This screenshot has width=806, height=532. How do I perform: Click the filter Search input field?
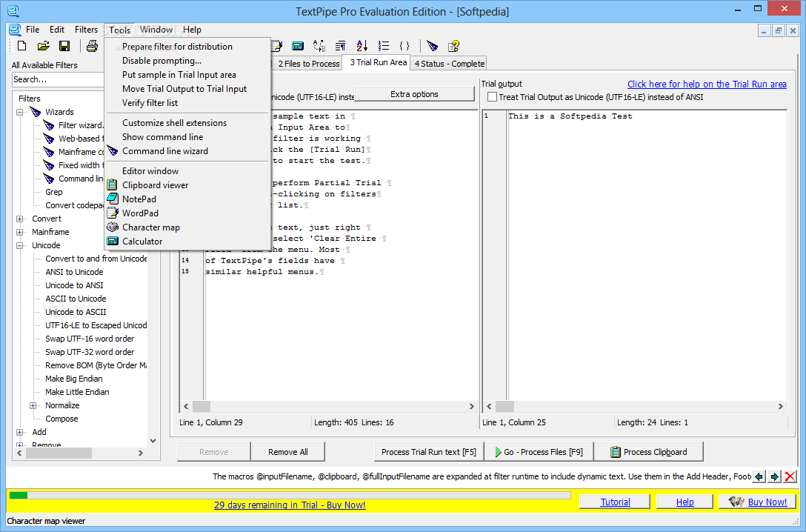click(58, 80)
